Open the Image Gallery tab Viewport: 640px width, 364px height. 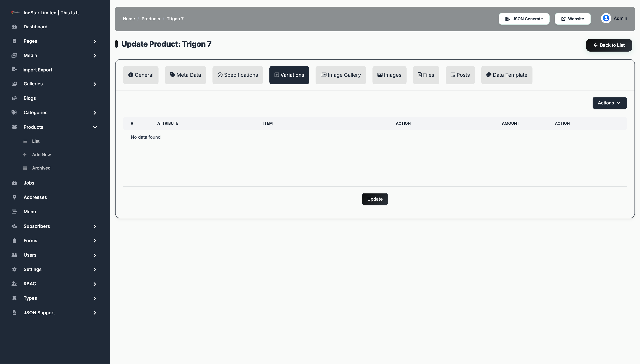[x=341, y=75]
